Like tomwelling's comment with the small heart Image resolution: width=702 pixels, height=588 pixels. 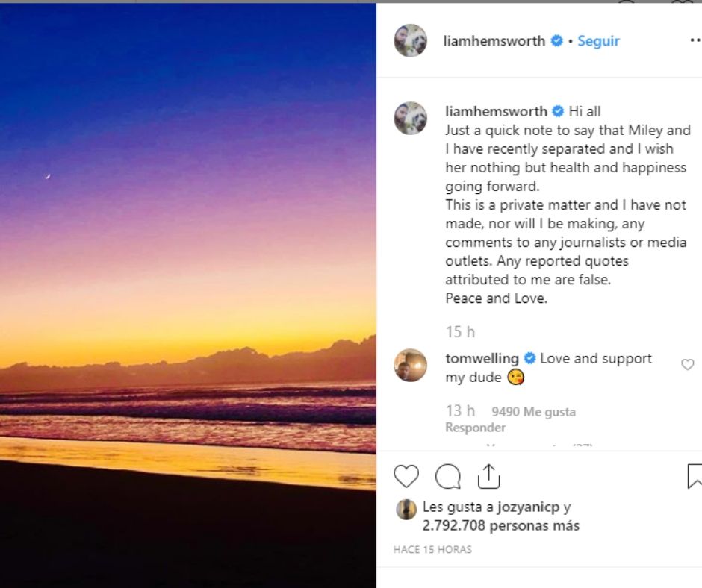[x=687, y=365]
